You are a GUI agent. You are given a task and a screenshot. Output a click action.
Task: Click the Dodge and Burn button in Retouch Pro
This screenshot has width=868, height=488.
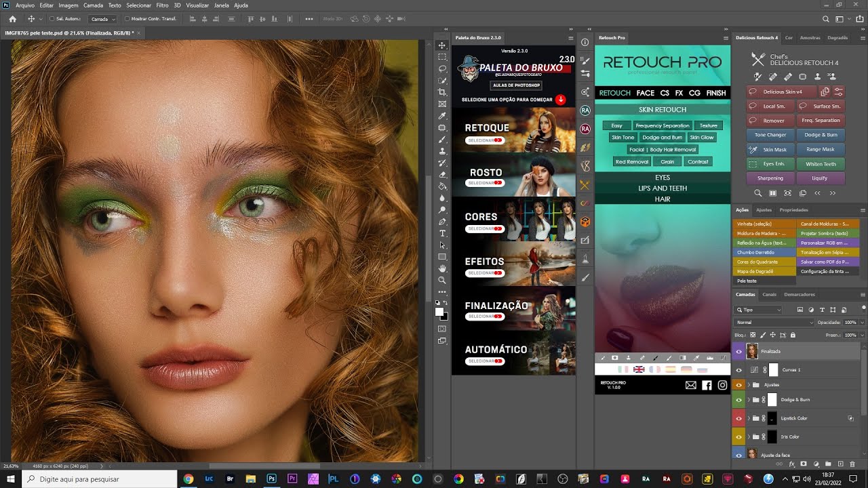tap(663, 138)
